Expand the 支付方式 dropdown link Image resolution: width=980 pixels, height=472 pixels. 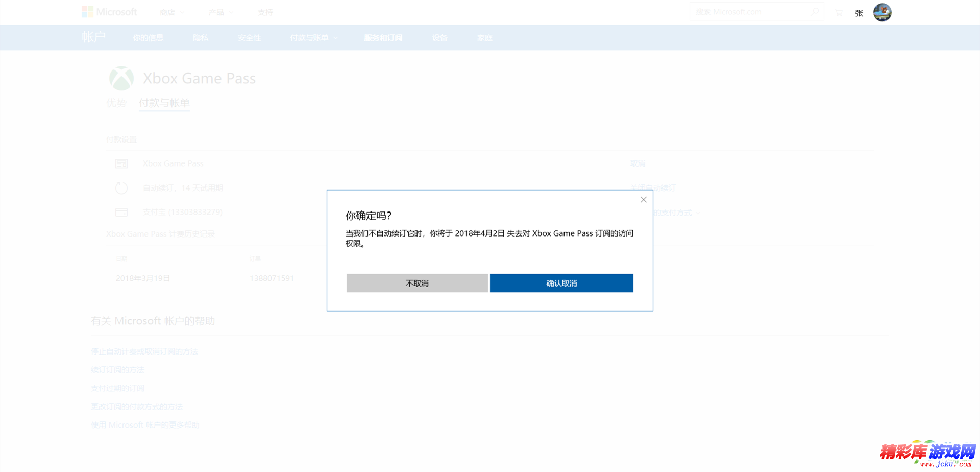click(x=677, y=213)
